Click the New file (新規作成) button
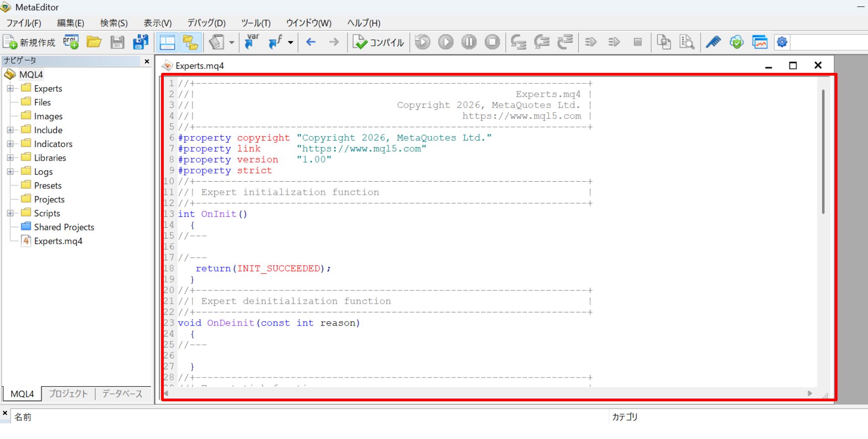Viewport: 868px width, 439px height. click(x=29, y=42)
